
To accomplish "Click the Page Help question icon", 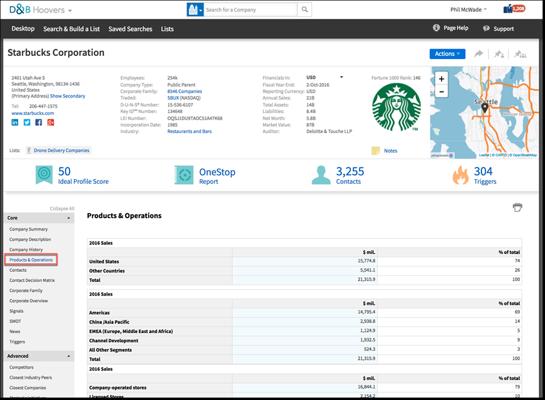I will 436,28.
